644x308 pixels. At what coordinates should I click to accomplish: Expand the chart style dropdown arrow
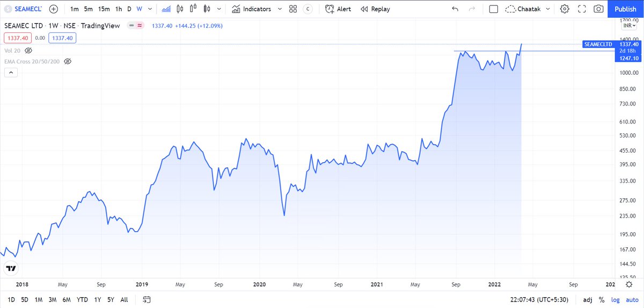click(218, 9)
